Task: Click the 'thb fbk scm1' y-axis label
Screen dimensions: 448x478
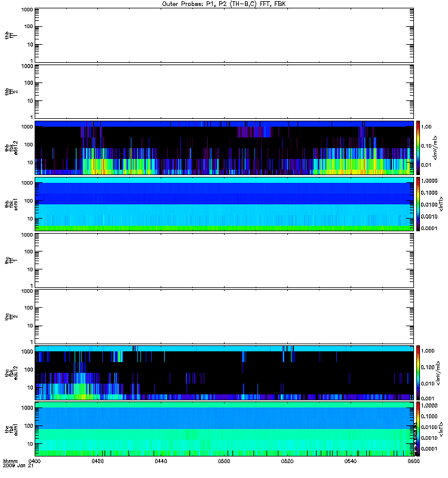Action: [x=11, y=204]
